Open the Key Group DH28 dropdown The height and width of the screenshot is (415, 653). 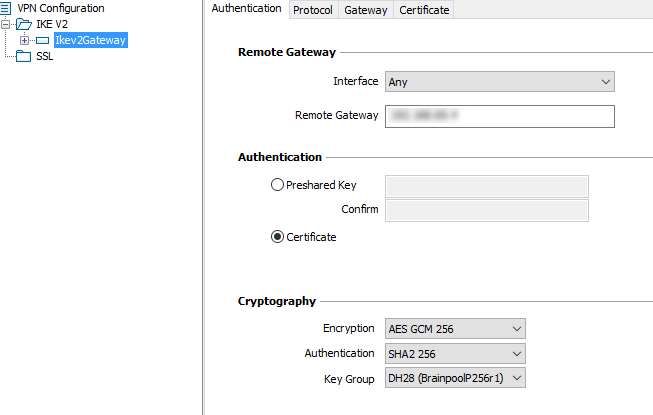pos(454,378)
